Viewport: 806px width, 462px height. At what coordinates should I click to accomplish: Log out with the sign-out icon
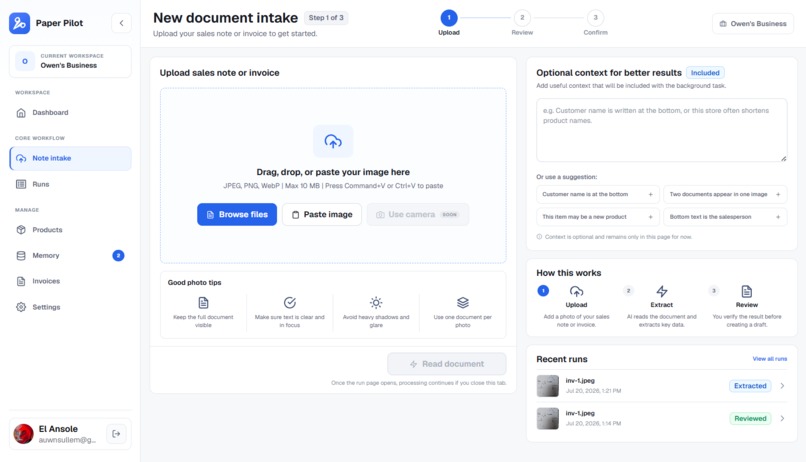click(x=116, y=434)
